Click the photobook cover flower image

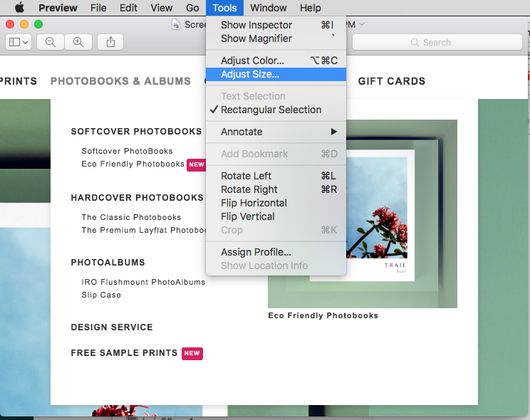click(x=377, y=208)
